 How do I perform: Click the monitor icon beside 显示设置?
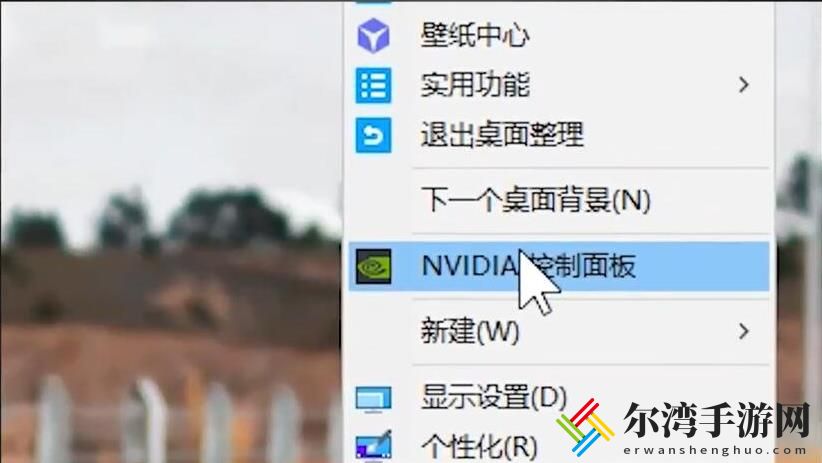point(373,400)
